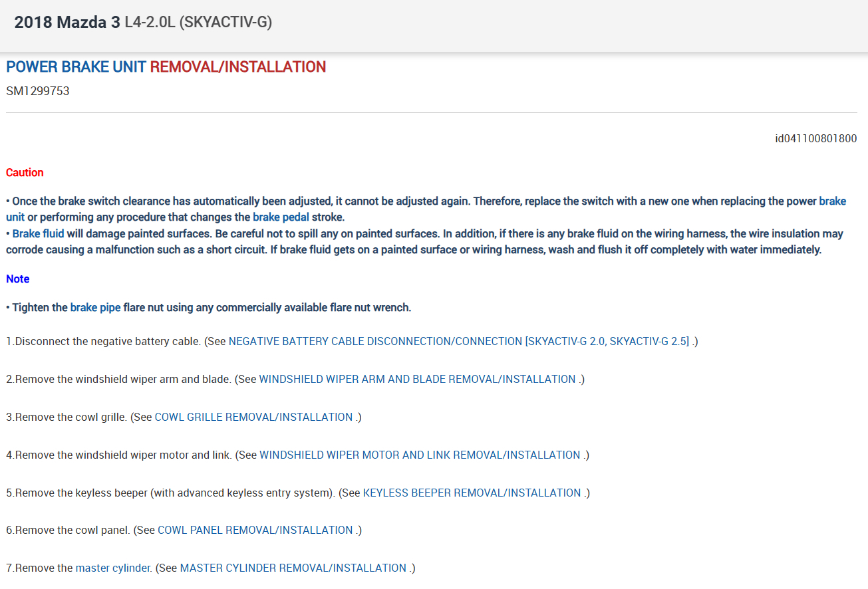868x589 pixels.
Task: Click the blue Note heading
Action: click(x=17, y=279)
